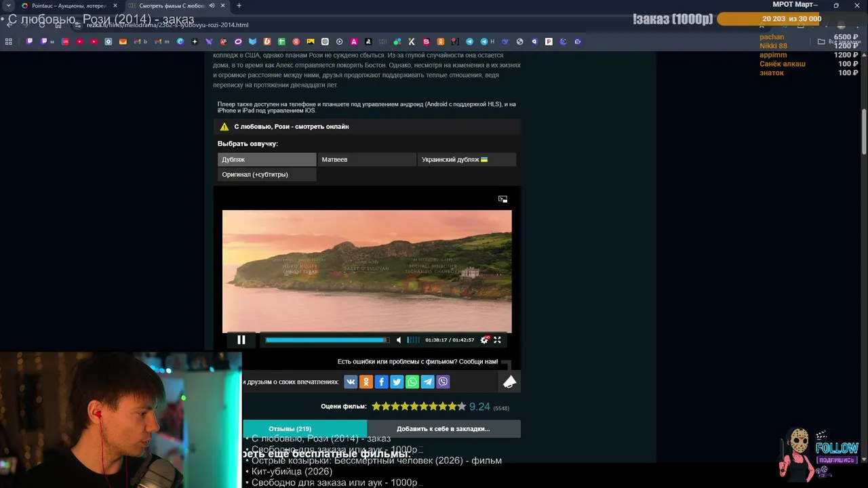Adjust the player volume bars

pyautogui.click(x=413, y=340)
